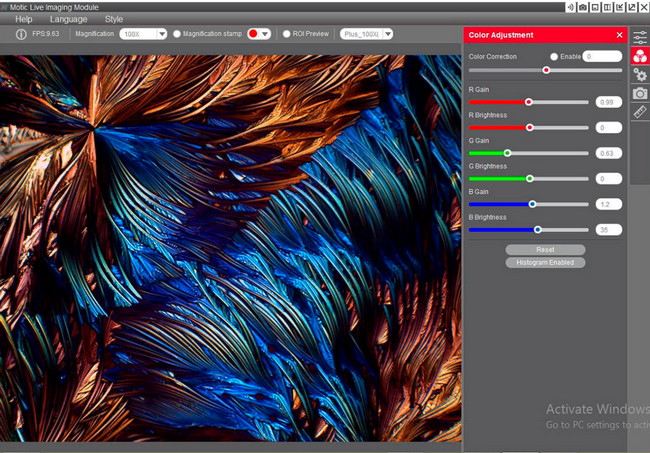Open the red stamp color dropdown
Viewport: 650px width, 453px height.
(x=259, y=34)
